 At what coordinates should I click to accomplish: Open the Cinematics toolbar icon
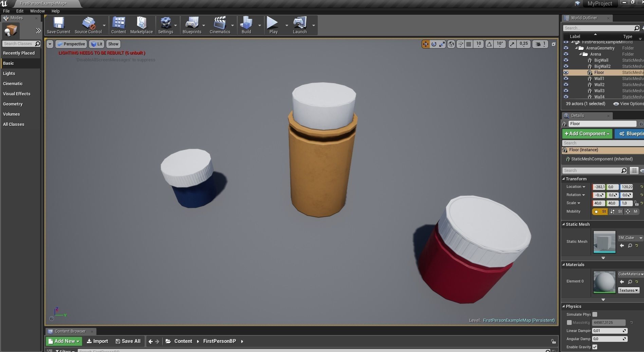(x=220, y=25)
